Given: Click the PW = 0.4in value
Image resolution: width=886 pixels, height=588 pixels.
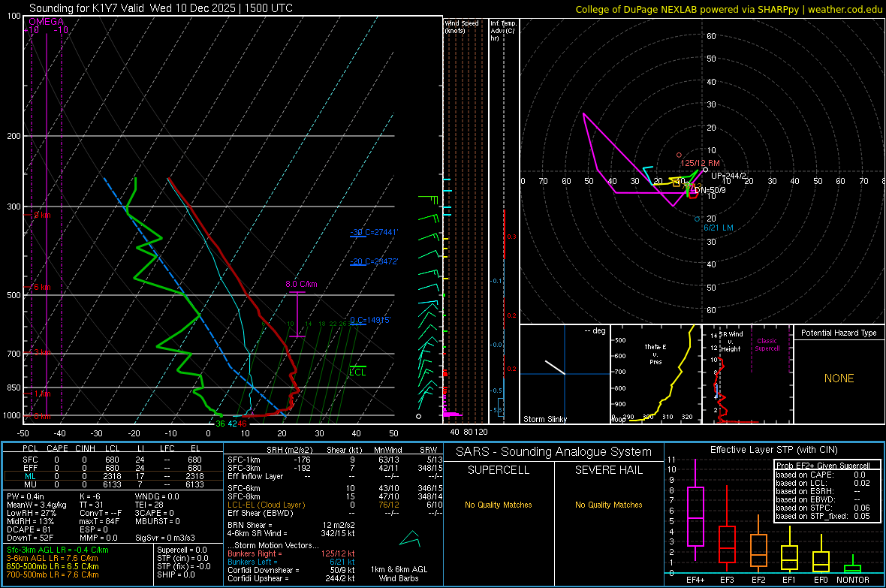Looking at the screenshot, I should (x=26, y=496).
